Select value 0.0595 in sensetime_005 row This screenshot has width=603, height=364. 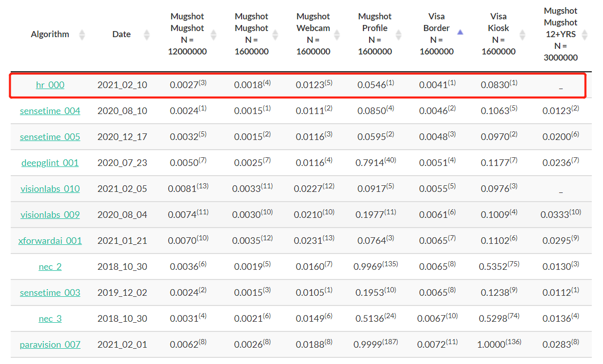(x=372, y=137)
